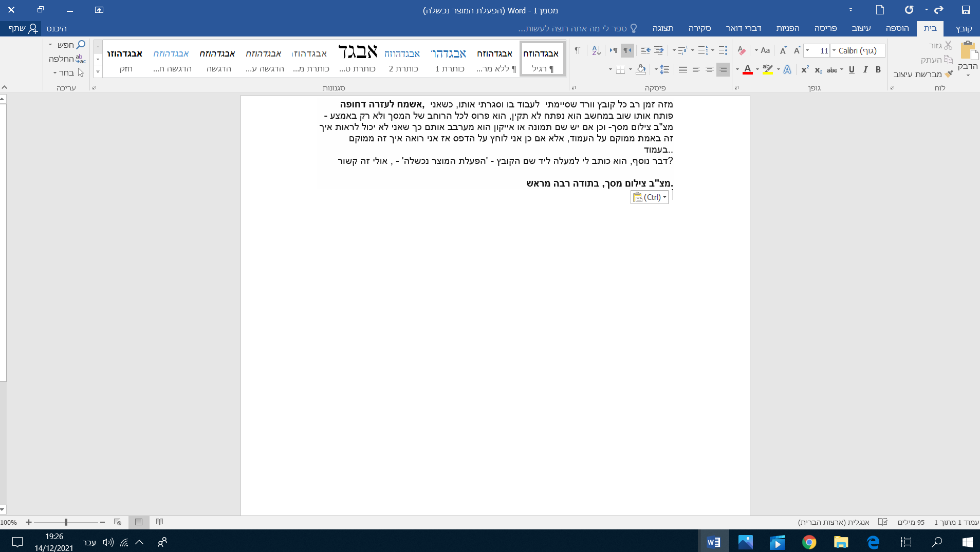Switch to the Insert (הוספה) tab
Screen dimensions: 980x552
[897, 28]
